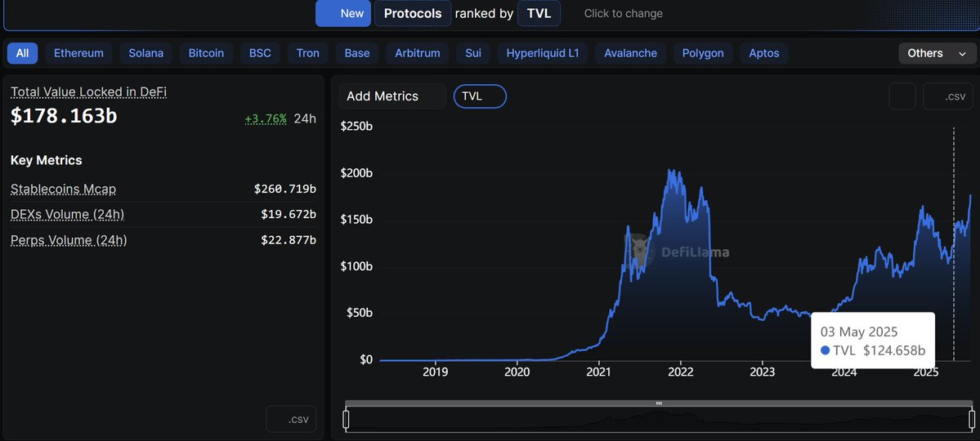The height and width of the screenshot is (441, 980).
Task: Select the Ethereum chain tab
Action: tap(78, 53)
